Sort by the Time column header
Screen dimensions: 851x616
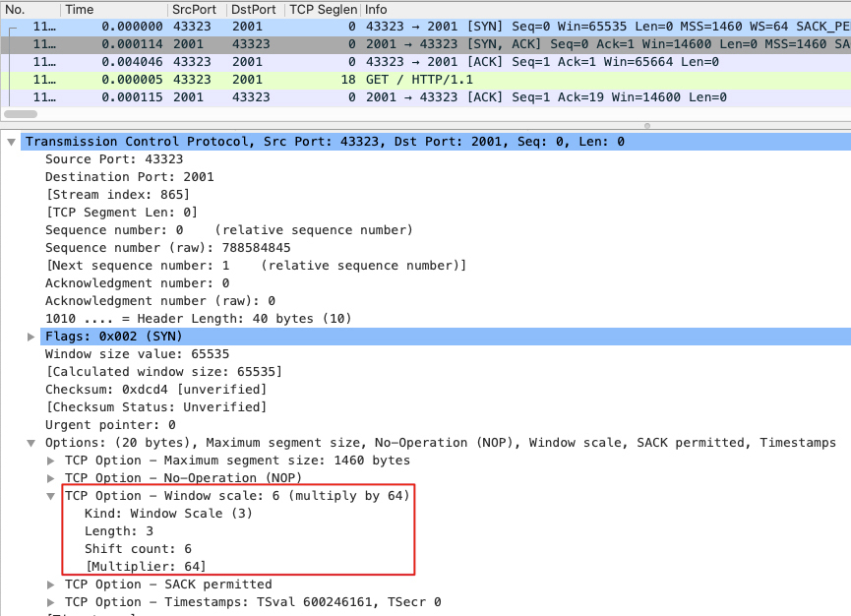114,10
